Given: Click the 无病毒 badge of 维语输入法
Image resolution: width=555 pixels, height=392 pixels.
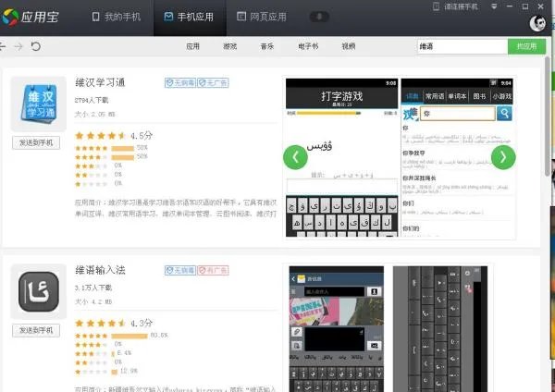Looking at the screenshot, I should click(x=180, y=270).
